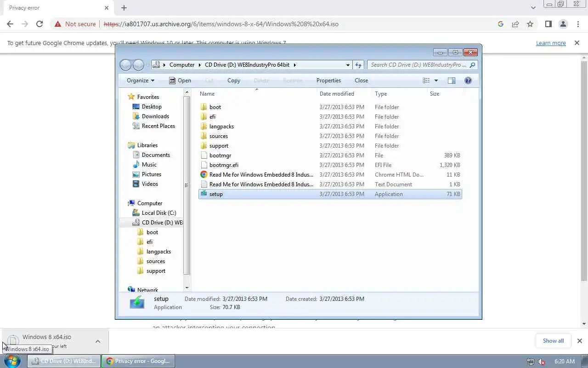The height and width of the screenshot is (368, 588).
Task: Click the Chrome forward arrow button
Action: point(25,24)
